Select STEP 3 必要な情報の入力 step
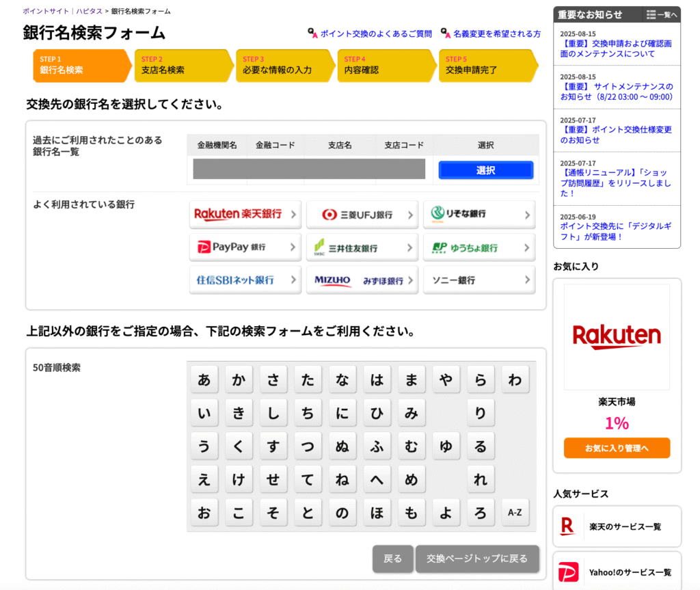Viewport: 700px width, 590px height. coord(285,66)
